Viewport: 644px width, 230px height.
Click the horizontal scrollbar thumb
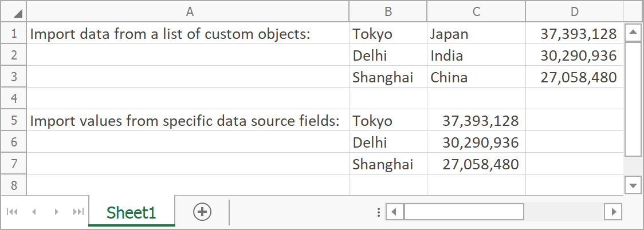click(x=464, y=212)
